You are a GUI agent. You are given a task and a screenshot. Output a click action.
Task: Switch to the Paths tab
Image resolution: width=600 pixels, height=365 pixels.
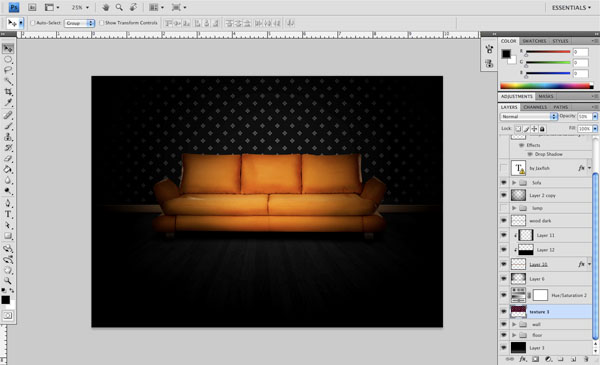[561, 107]
